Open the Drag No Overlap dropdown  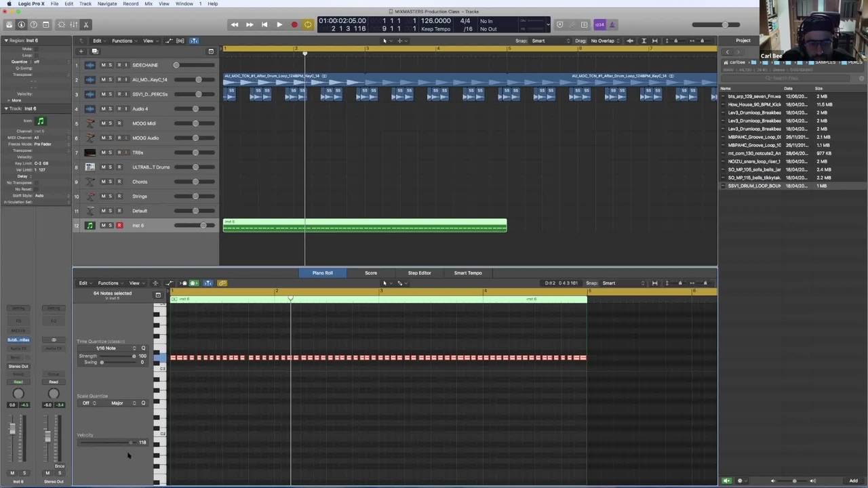click(x=605, y=41)
